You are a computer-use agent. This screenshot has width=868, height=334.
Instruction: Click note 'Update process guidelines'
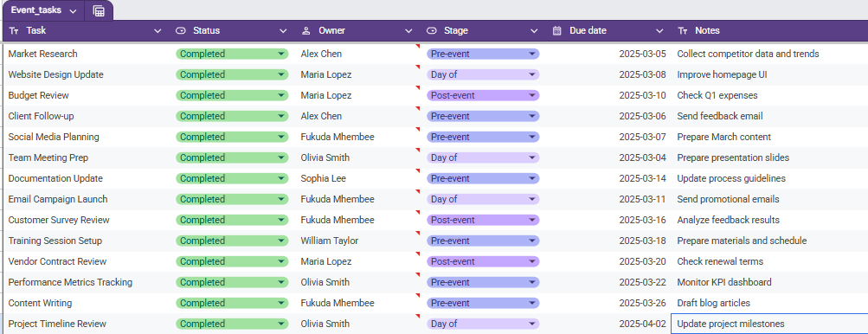click(731, 178)
